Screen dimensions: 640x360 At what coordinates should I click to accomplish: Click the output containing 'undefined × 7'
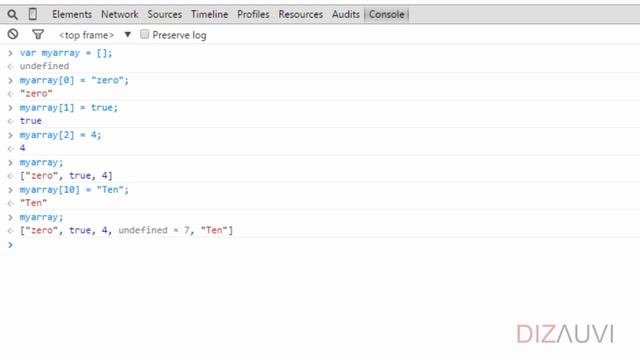pyautogui.click(x=126, y=231)
